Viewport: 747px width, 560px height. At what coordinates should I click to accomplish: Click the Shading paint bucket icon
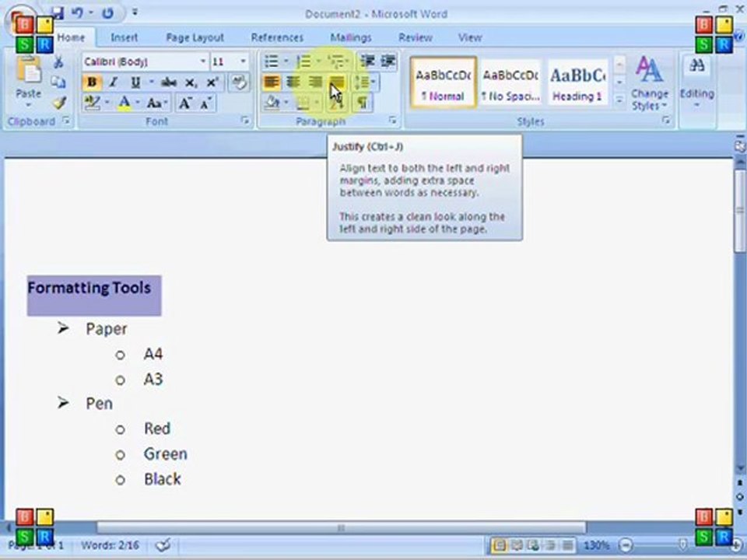[x=272, y=103]
